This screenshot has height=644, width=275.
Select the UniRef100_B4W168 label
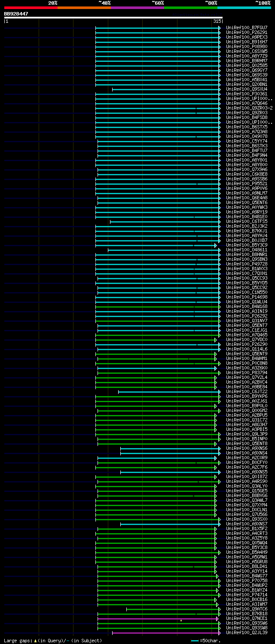tap(247, 306)
